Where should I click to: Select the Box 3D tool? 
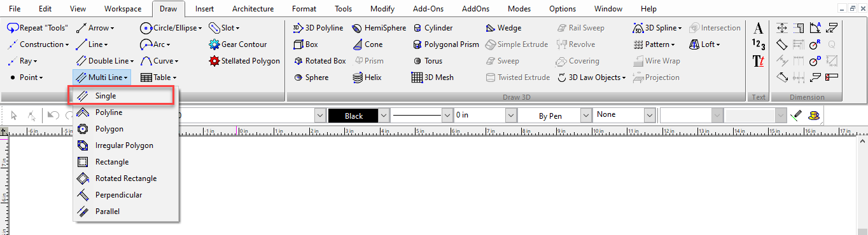coord(305,44)
